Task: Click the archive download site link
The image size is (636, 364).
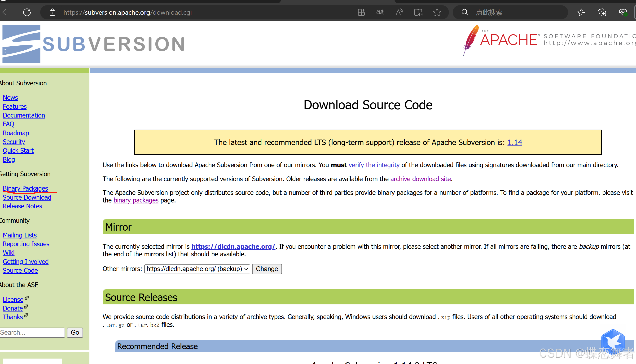Action: tap(420, 179)
